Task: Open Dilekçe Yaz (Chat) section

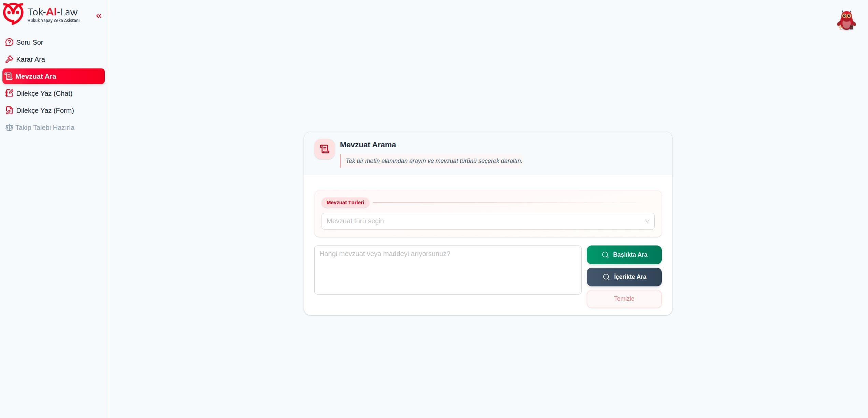Action: pyautogui.click(x=44, y=93)
